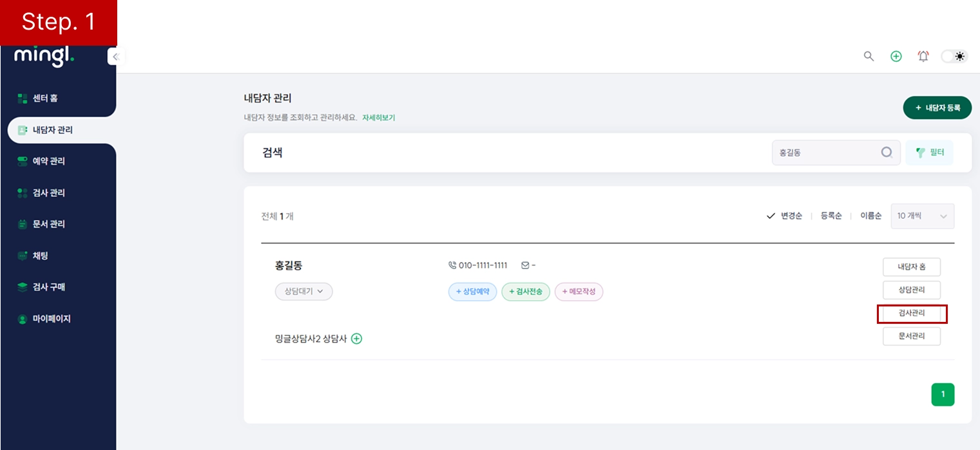Expand the 상담대기 status dropdown
This screenshot has height=450, width=980.
click(303, 292)
